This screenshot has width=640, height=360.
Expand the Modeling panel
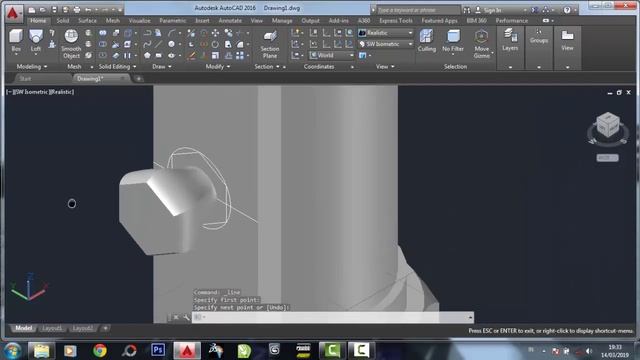point(32,67)
